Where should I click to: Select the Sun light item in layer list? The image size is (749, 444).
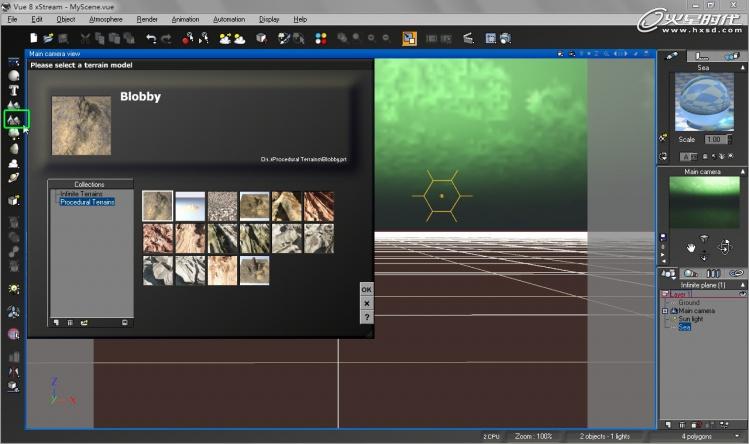pos(691,319)
